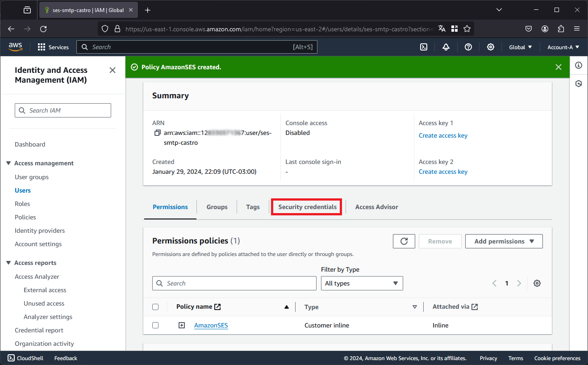Open Cookie preferences in the footer
Screen dimensions: 588x365
[557, 358]
